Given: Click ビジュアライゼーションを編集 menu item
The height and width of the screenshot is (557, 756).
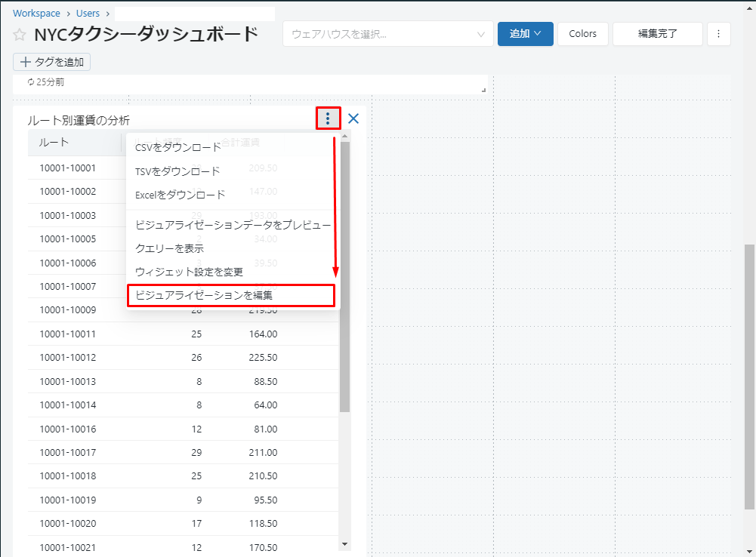Looking at the screenshot, I should click(x=204, y=295).
